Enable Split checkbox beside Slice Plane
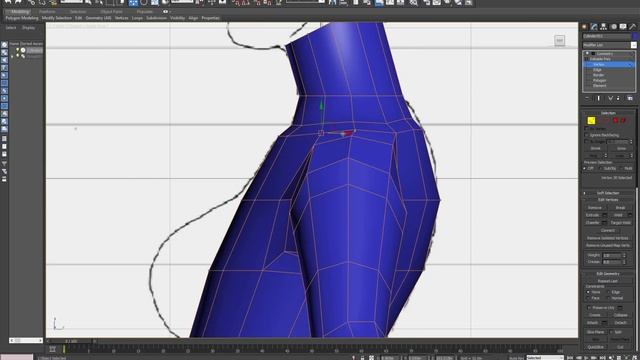This screenshot has width=640, height=360. point(611,332)
